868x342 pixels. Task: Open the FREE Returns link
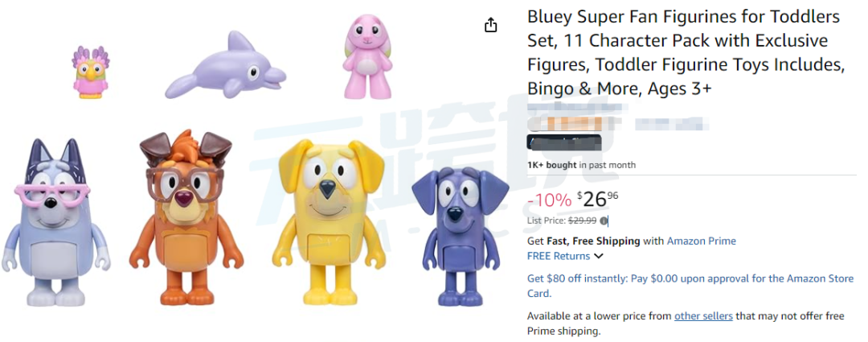click(x=558, y=256)
